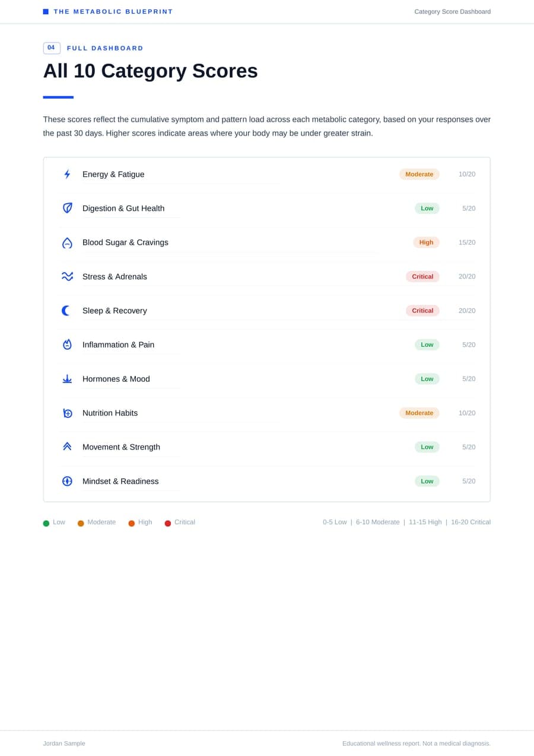
Task: Click the green Low legend dot
Action: click(46, 523)
